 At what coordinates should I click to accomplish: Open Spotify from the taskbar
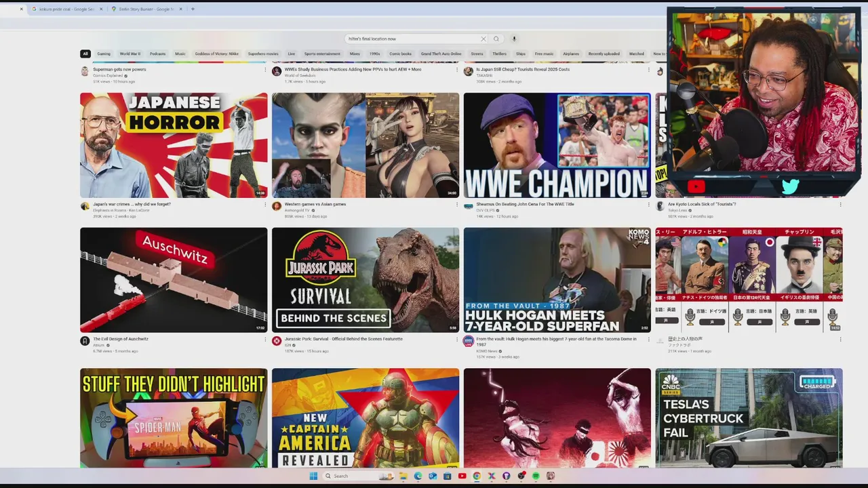click(536, 476)
